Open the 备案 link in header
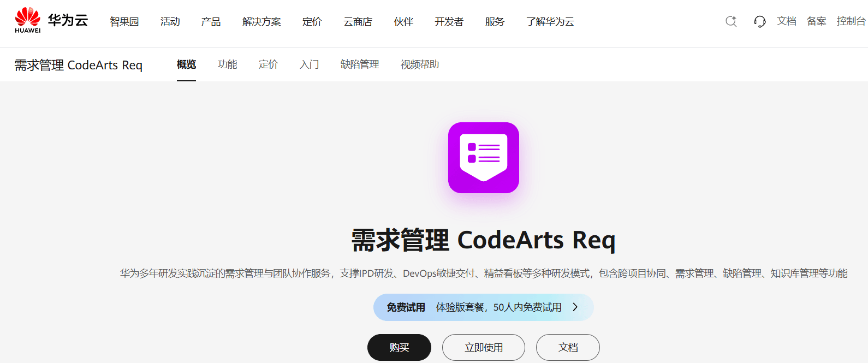868x363 pixels. [817, 21]
